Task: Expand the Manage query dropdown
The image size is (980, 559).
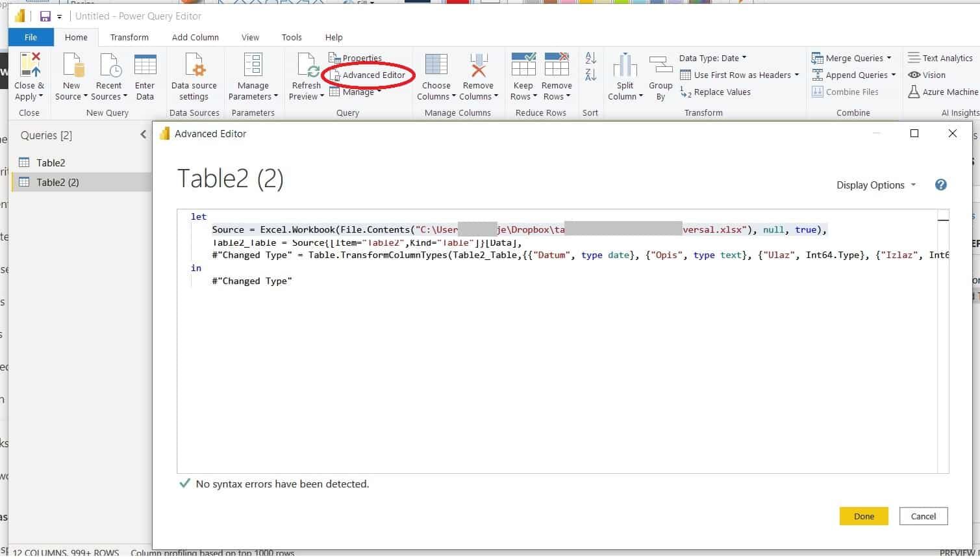Action: click(x=379, y=92)
